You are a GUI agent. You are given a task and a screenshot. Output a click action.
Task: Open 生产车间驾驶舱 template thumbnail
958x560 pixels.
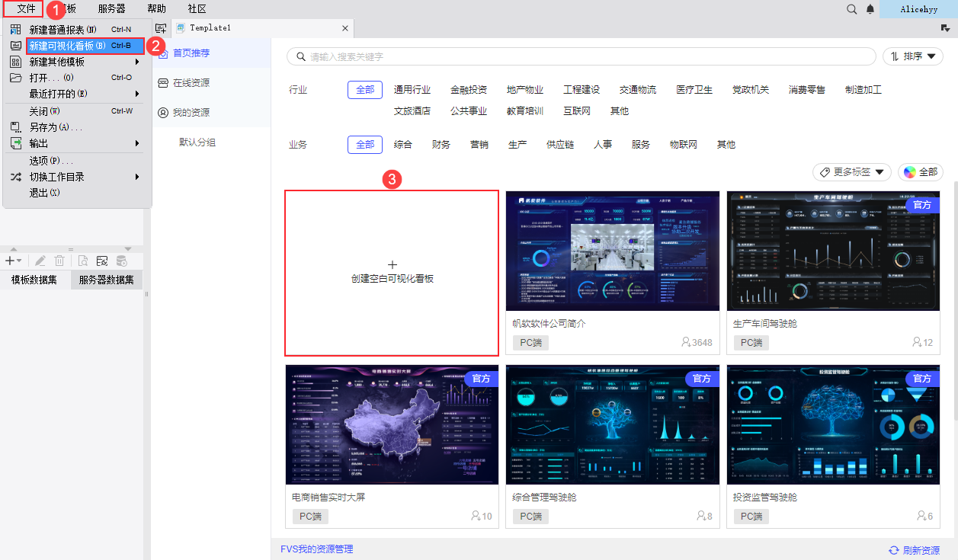[833, 251]
